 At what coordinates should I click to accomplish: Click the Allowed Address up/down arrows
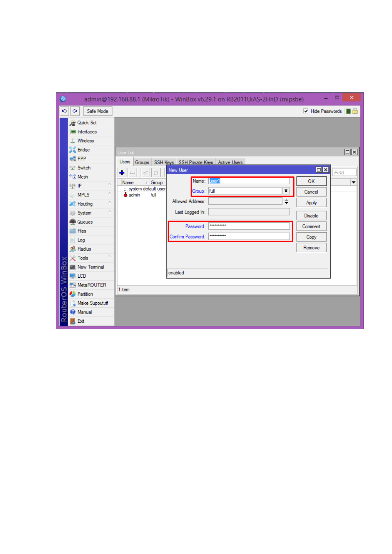[286, 201]
